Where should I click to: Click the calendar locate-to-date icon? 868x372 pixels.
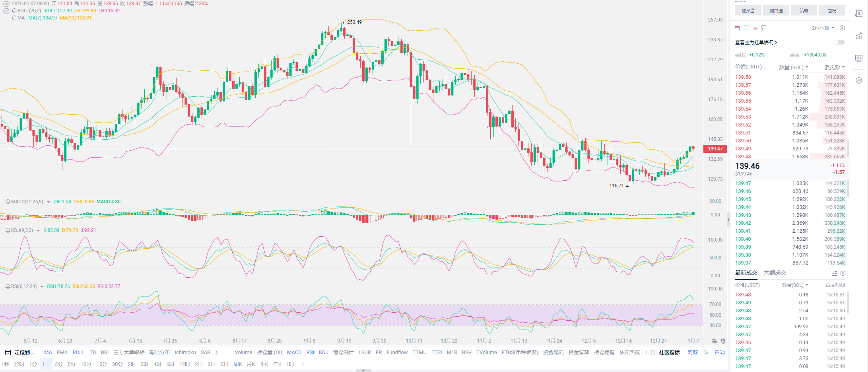pyautogui.click(x=8, y=352)
